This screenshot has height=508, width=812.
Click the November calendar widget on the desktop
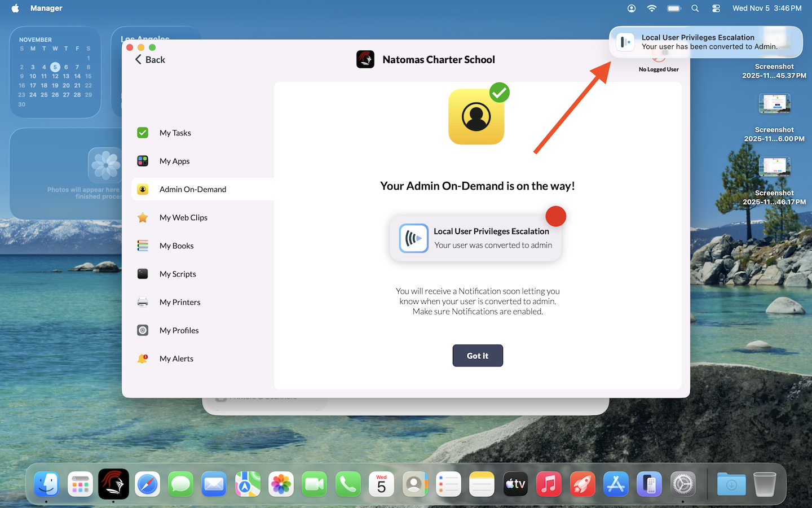(x=55, y=72)
